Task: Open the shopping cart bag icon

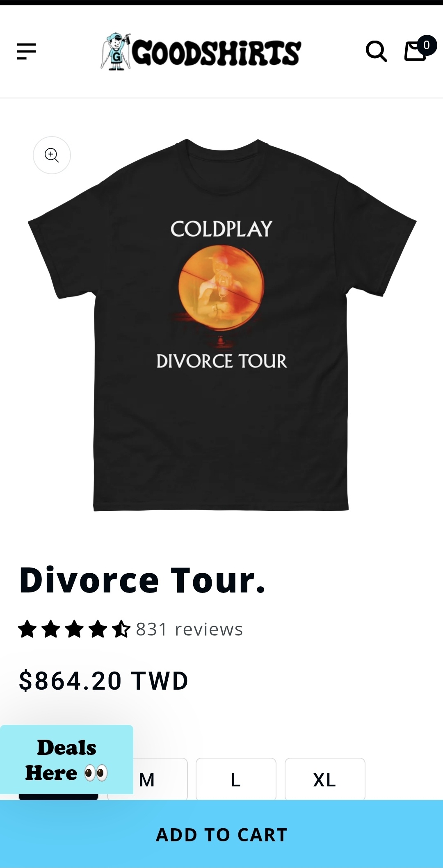Action: (x=415, y=52)
